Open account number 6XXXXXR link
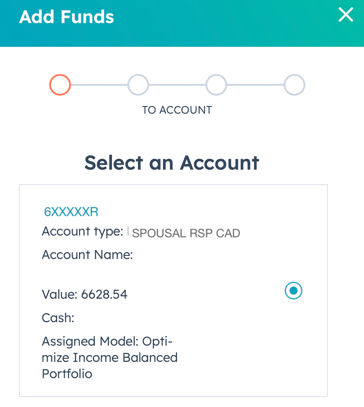The height and width of the screenshot is (407, 364). 71,212
